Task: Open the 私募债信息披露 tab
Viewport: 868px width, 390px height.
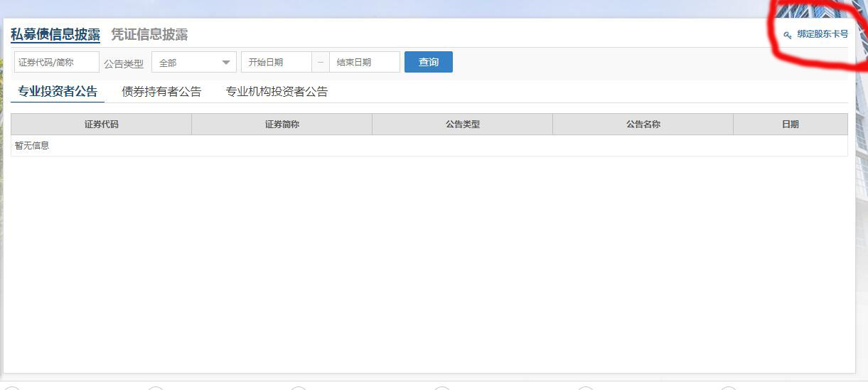Action: coord(55,34)
